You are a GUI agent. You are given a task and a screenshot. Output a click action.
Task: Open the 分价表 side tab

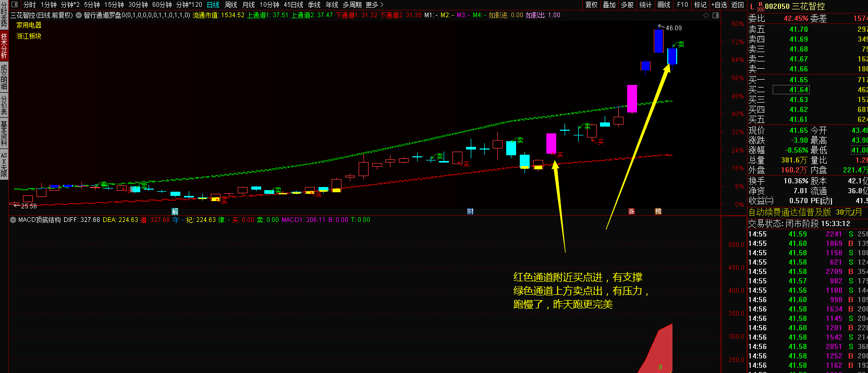pos(4,105)
